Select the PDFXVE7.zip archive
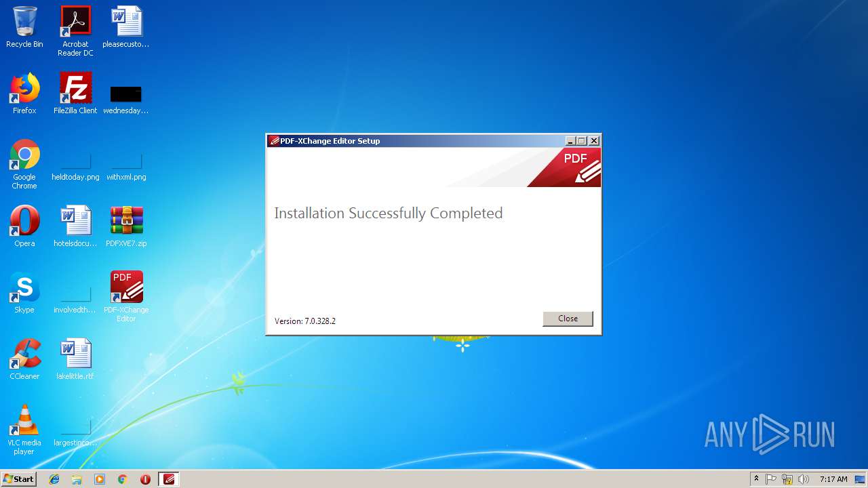This screenshot has width=868, height=488. tap(126, 226)
